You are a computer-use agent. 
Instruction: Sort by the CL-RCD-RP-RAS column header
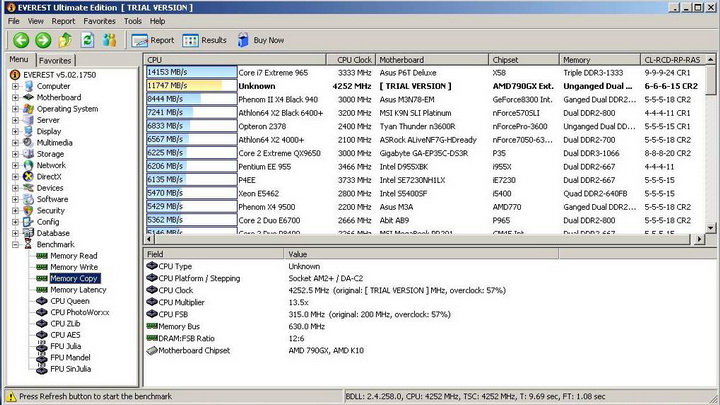(x=673, y=60)
